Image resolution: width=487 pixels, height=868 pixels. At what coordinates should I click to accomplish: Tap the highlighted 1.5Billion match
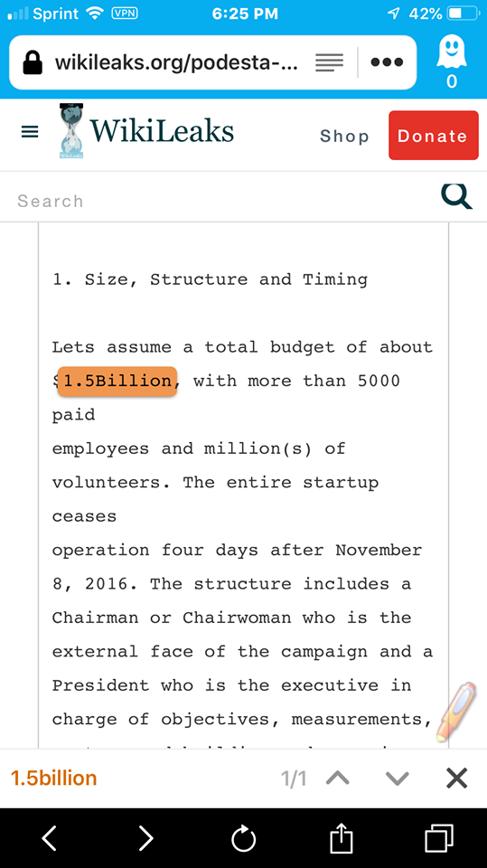tap(117, 381)
